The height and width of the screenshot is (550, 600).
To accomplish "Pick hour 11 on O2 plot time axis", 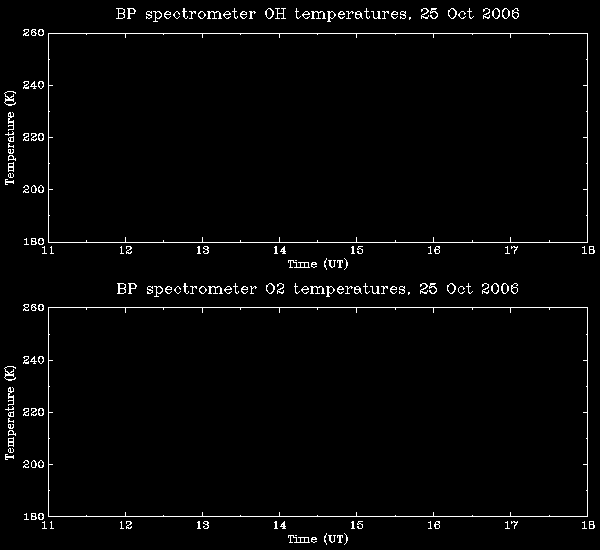I will click(48, 525).
